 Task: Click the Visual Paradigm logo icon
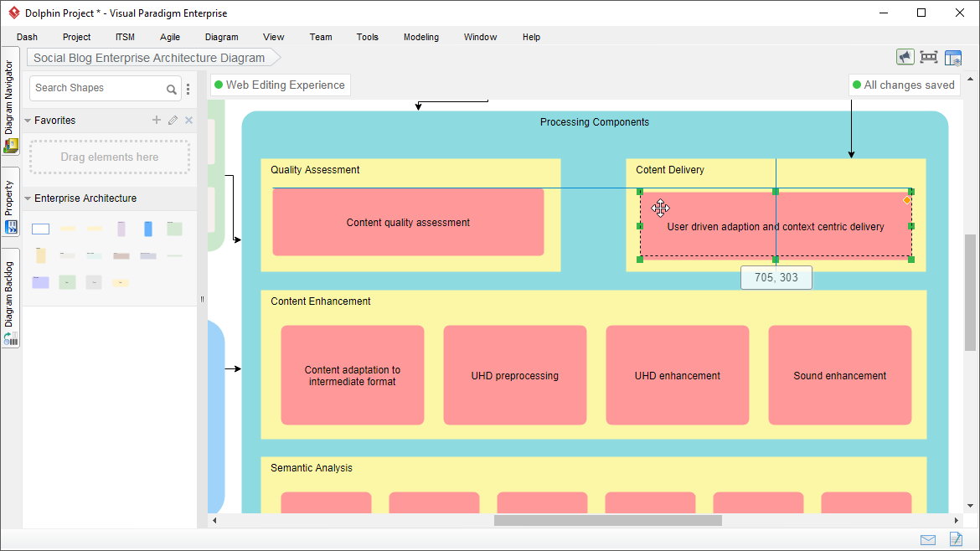coord(13,13)
